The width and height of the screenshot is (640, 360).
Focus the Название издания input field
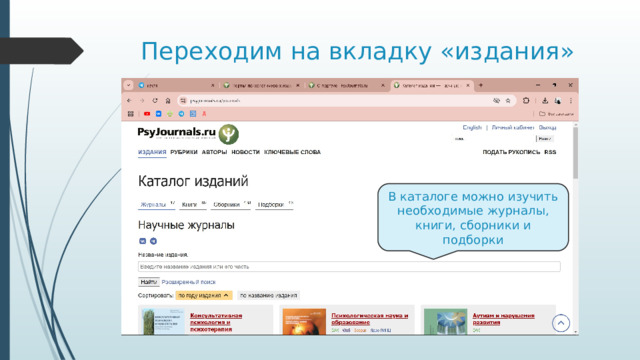[x=349, y=267]
